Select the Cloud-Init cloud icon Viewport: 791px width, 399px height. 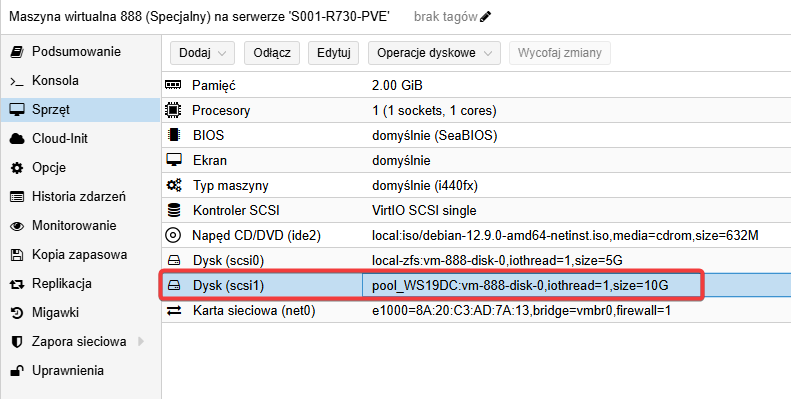(x=17, y=139)
